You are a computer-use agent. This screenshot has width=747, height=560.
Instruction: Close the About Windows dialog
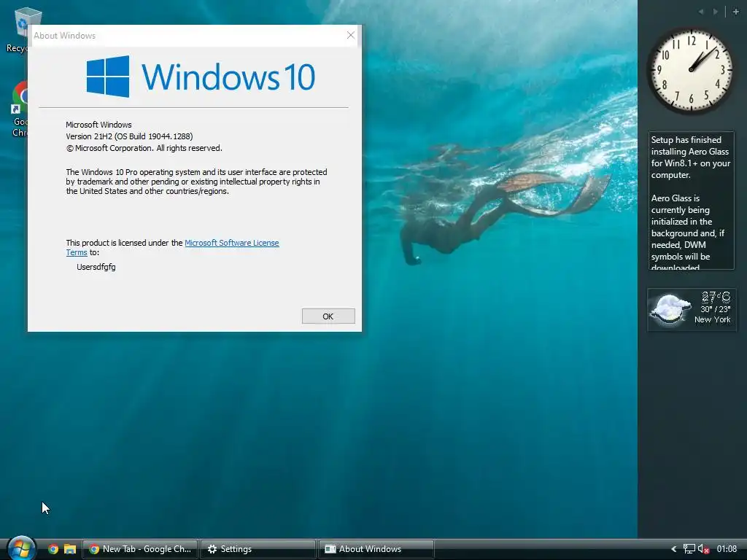coord(351,35)
